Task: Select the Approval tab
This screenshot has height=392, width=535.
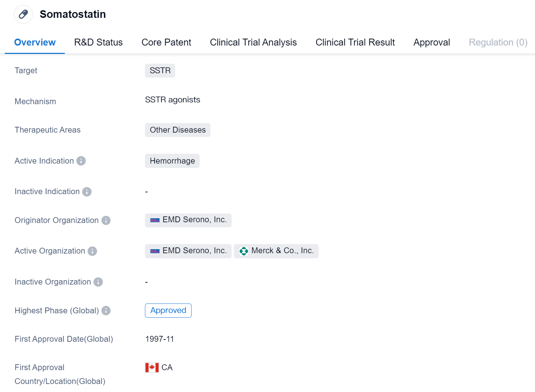Action: tap(432, 42)
